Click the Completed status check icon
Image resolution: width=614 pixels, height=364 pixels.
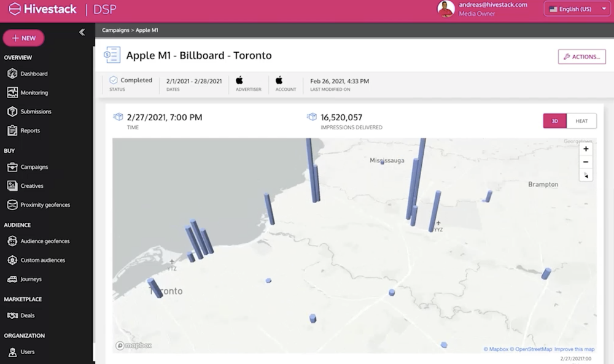pos(114,80)
